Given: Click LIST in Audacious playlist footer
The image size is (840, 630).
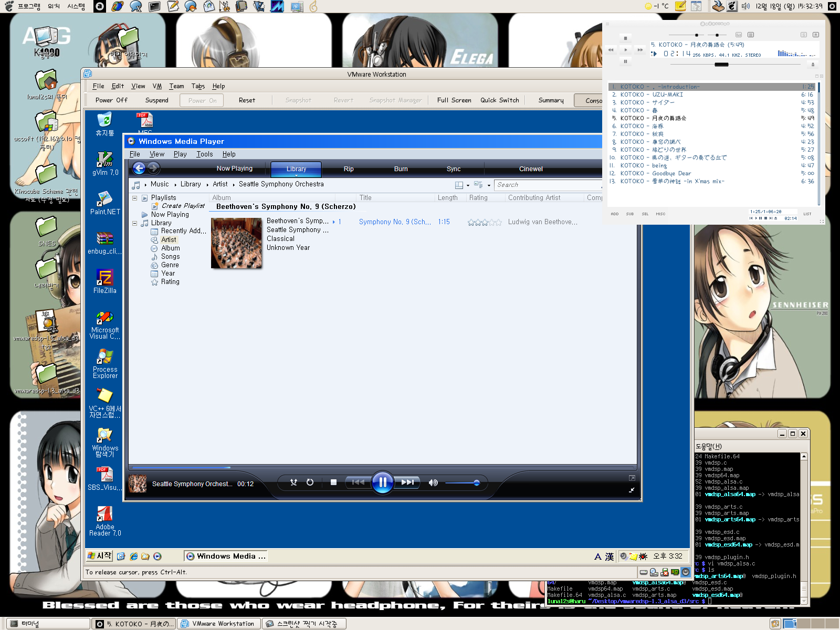Looking at the screenshot, I should 807,214.
